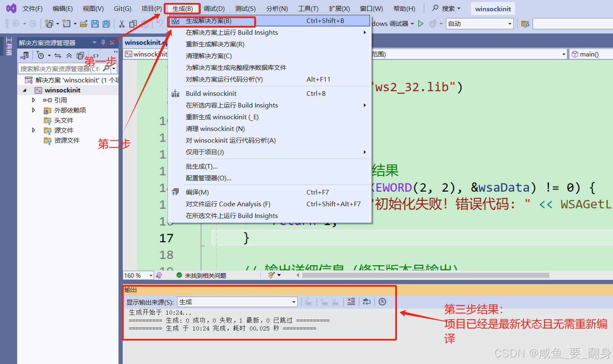Click the editor horizontal scrollbar

pyautogui.click(x=426, y=275)
